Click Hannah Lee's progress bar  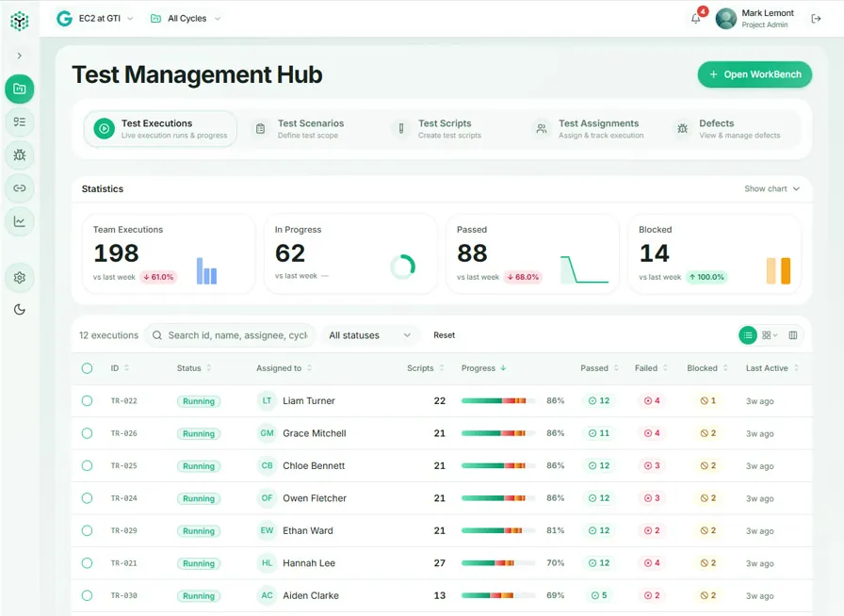click(x=498, y=563)
